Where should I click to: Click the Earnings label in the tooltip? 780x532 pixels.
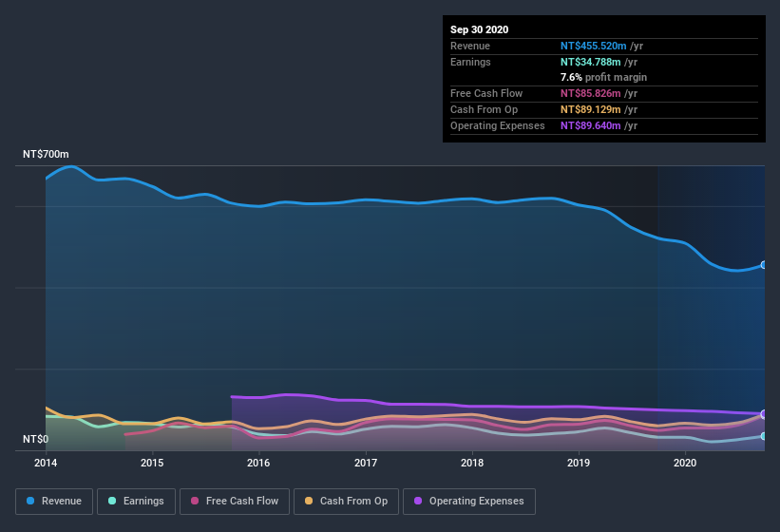tap(470, 62)
